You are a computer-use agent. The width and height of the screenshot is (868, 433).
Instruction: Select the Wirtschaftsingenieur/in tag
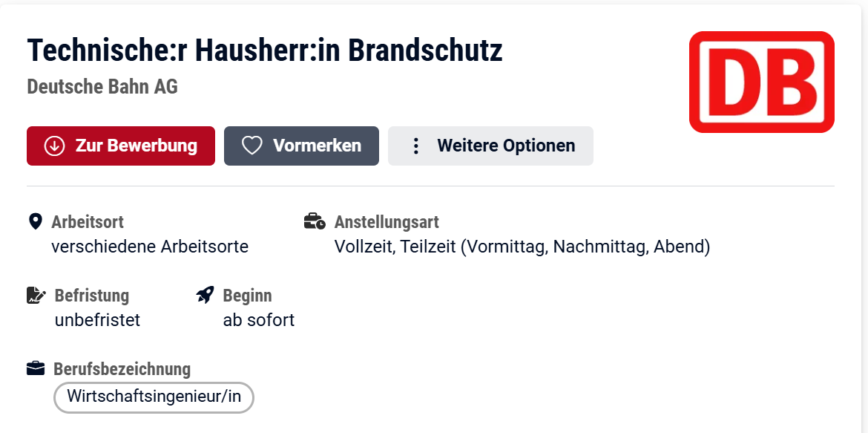(154, 397)
